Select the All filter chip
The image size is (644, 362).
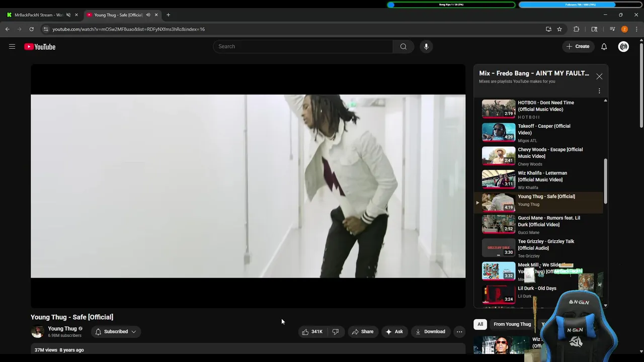point(480,324)
